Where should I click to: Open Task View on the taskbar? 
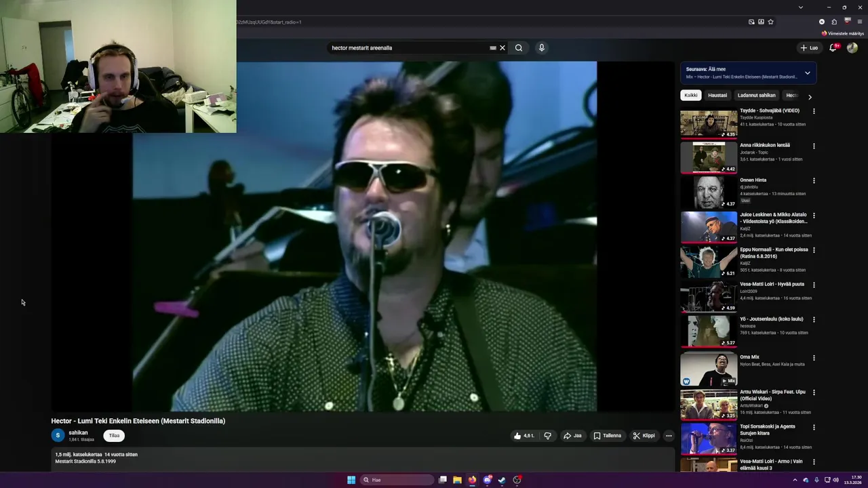tap(442, 480)
